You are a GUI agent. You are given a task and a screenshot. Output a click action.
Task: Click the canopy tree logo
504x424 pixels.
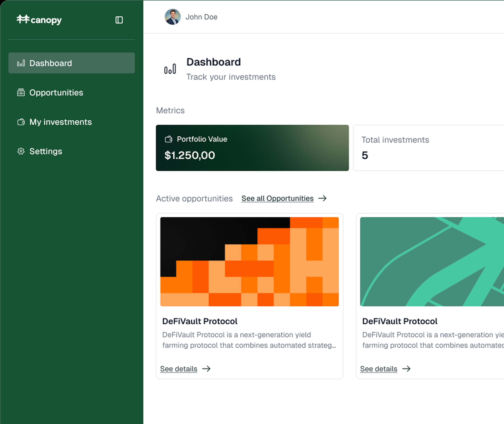point(23,20)
